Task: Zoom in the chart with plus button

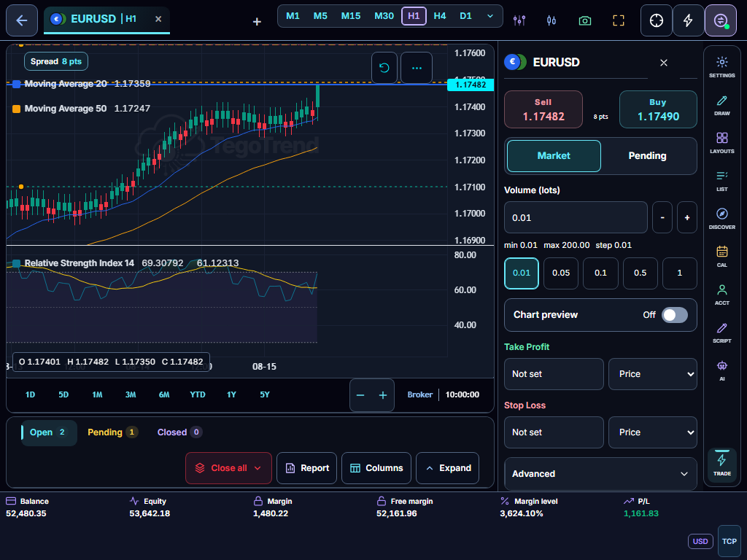Action: [382, 395]
